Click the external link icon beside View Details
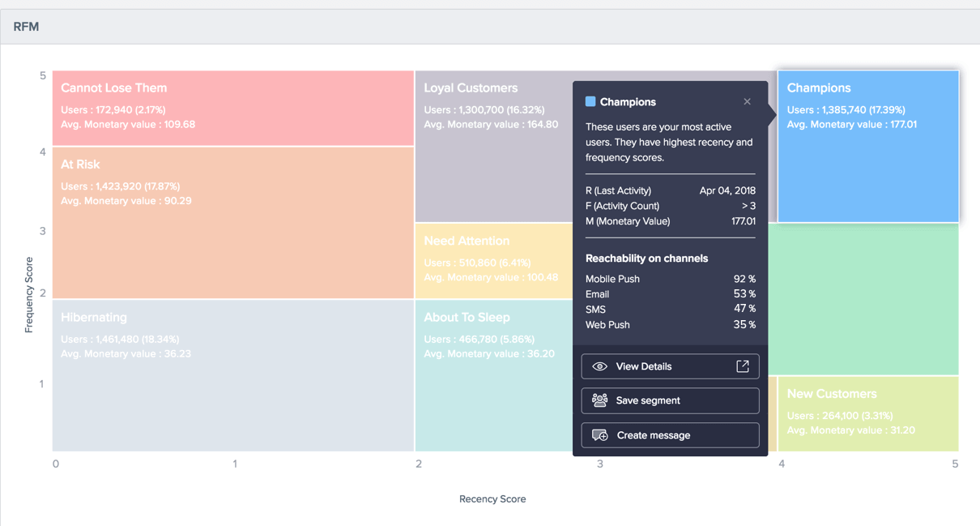980x526 pixels. tap(742, 366)
